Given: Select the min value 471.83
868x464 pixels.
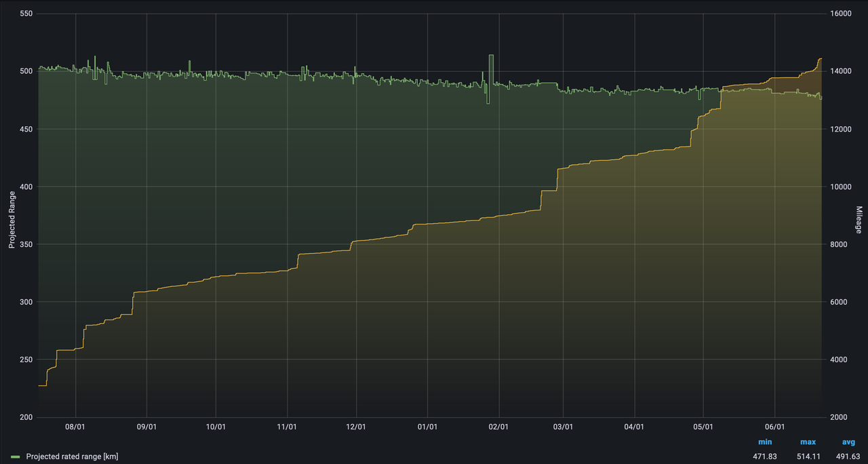Looking at the screenshot, I should [765, 457].
